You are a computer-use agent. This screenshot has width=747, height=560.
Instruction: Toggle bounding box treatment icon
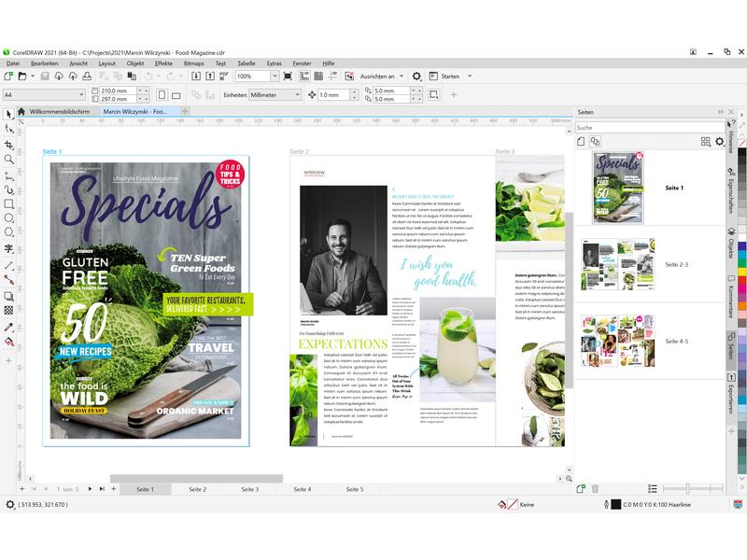click(x=433, y=95)
